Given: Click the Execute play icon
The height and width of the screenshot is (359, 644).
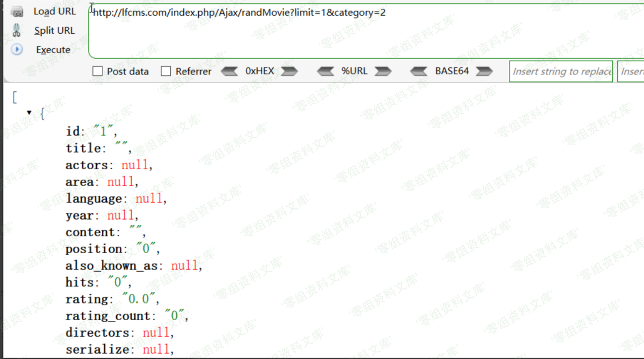Looking at the screenshot, I should tap(17, 50).
